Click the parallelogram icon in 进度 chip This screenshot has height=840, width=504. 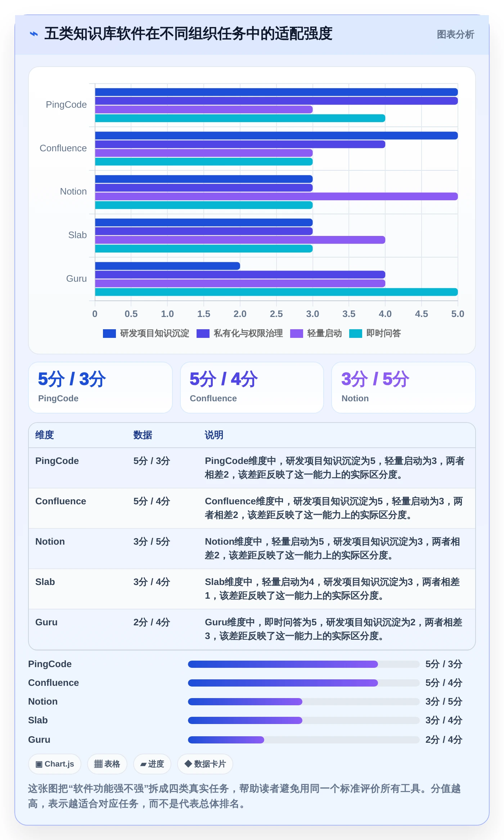click(x=143, y=764)
